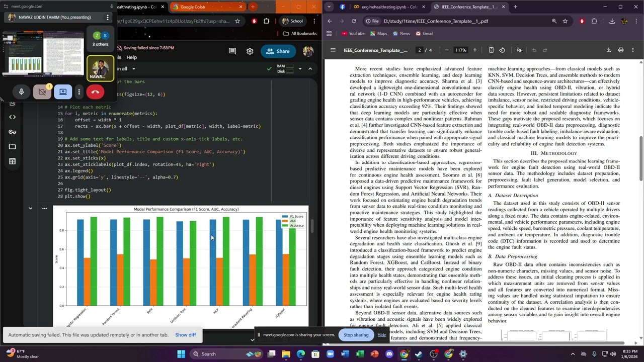This screenshot has width=644, height=362.
Task: Bookmark Colab page with star icon
Action: click(237, 21)
